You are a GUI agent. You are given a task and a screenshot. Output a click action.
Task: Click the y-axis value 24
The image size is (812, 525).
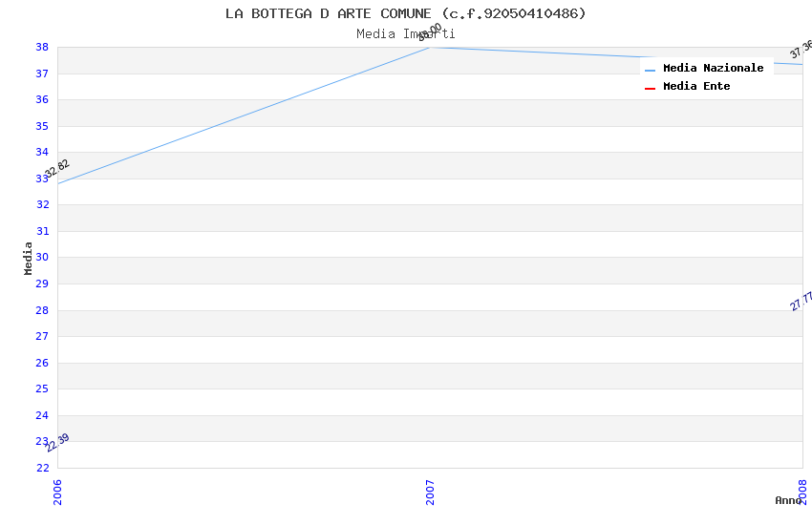42,415
